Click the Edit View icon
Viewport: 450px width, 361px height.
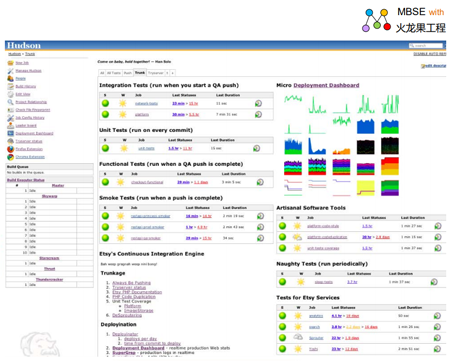point(10,94)
